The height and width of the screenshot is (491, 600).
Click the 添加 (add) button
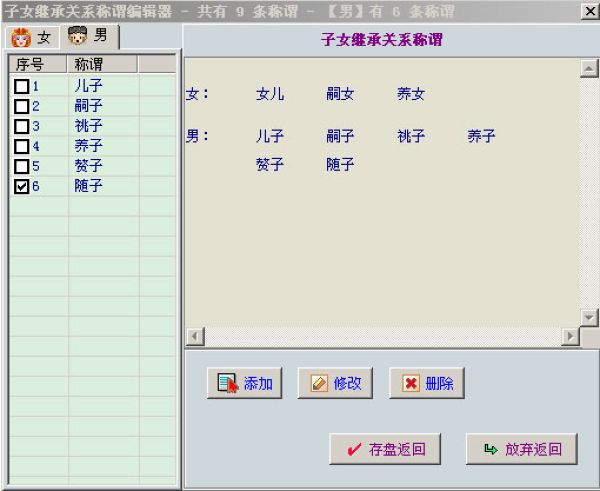[245, 383]
